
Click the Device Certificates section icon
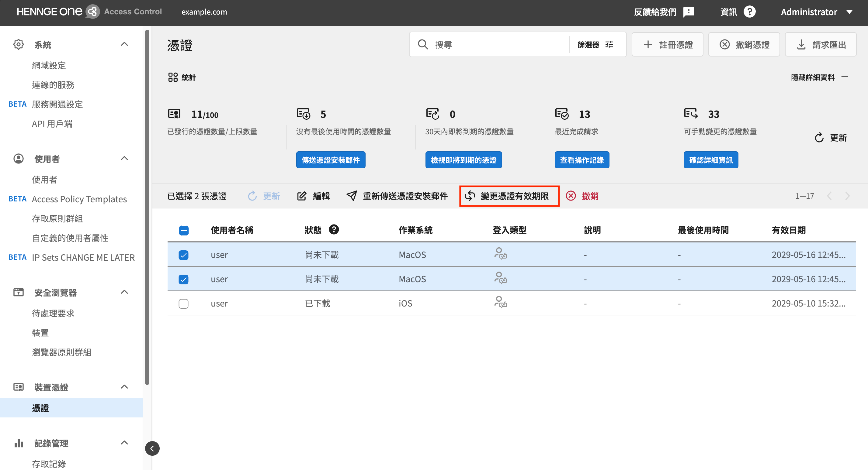19,387
